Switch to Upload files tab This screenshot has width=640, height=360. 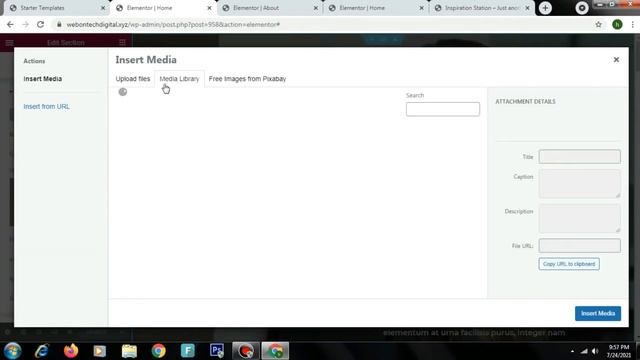[133, 79]
